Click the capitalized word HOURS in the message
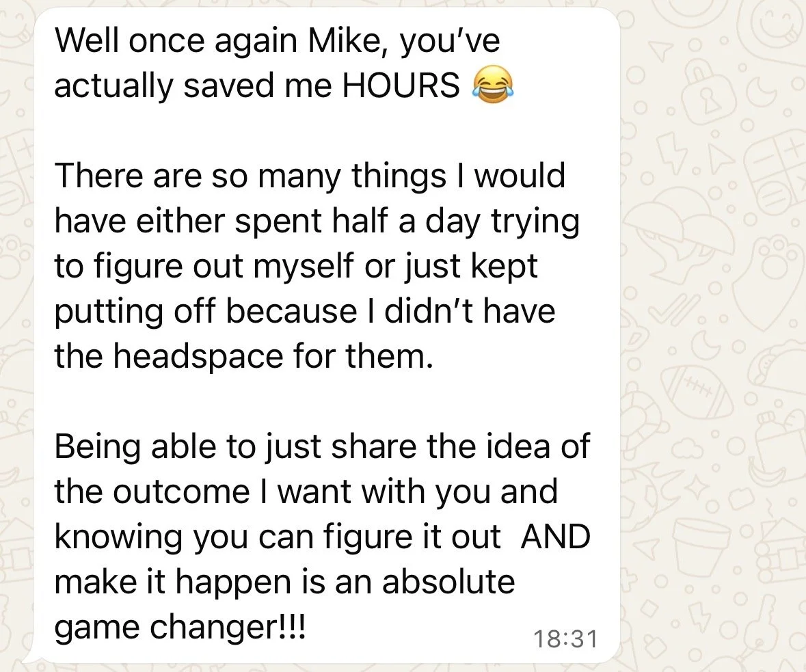The height and width of the screenshot is (672, 806). (401, 85)
